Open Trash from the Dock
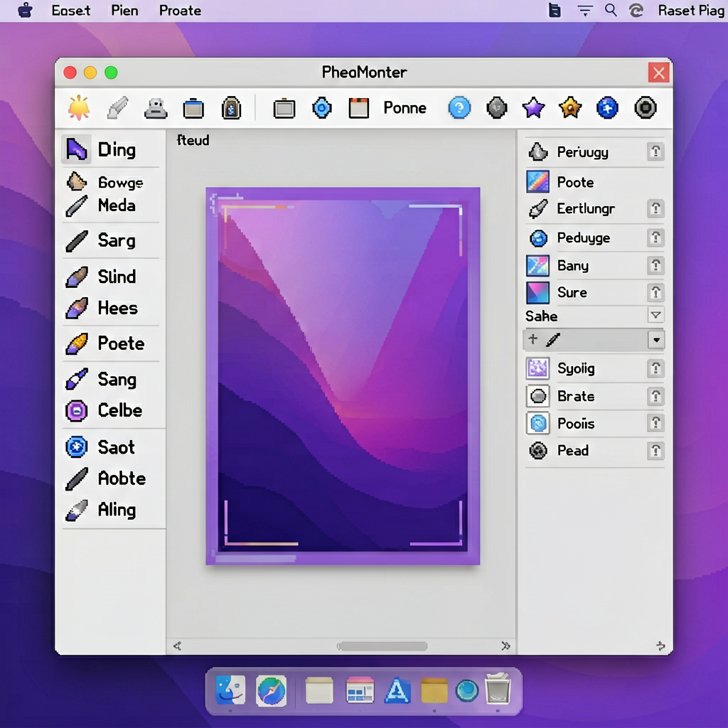 498,688
